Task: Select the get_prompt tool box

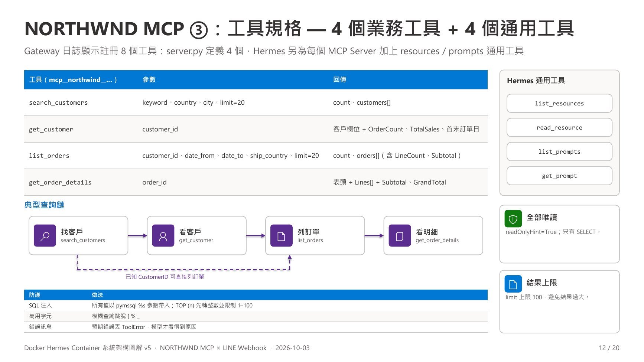Action: pyautogui.click(x=559, y=176)
